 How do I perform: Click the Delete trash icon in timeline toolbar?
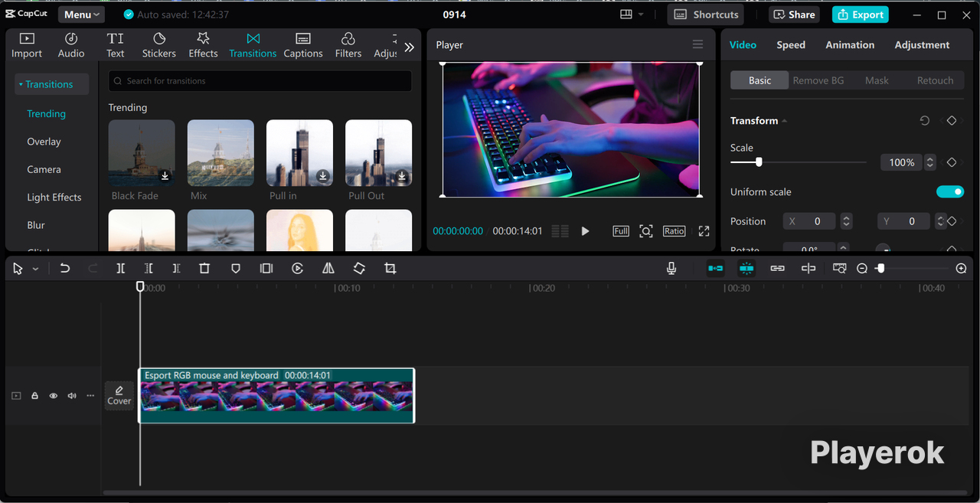pos(204,269)
